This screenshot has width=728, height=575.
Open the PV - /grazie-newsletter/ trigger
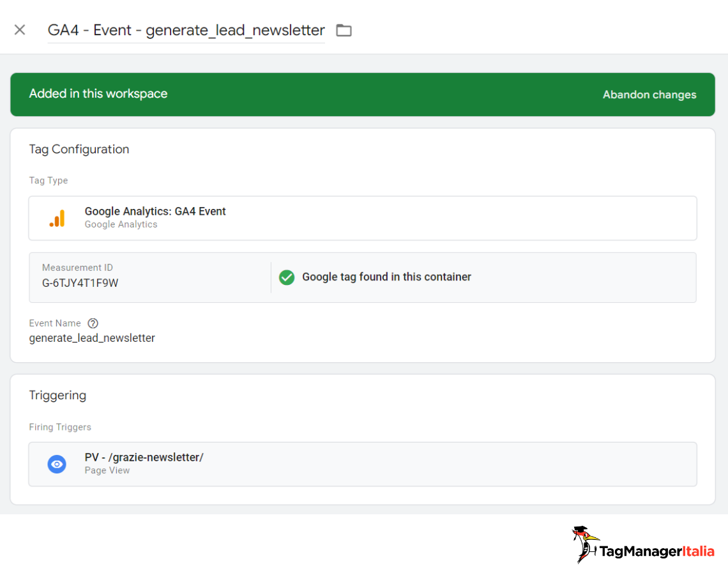363,464
